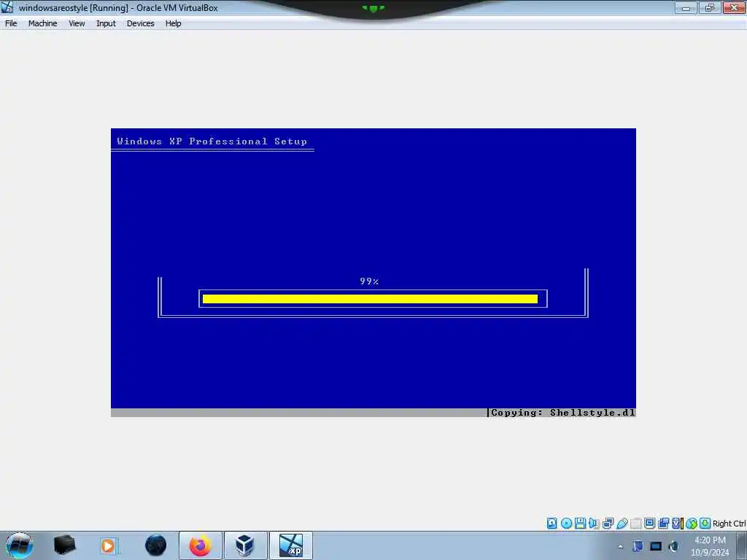
Task: Open the taskbar clock showing 4:20 PM
Action: pyautogui.click(x=710, y=546)
